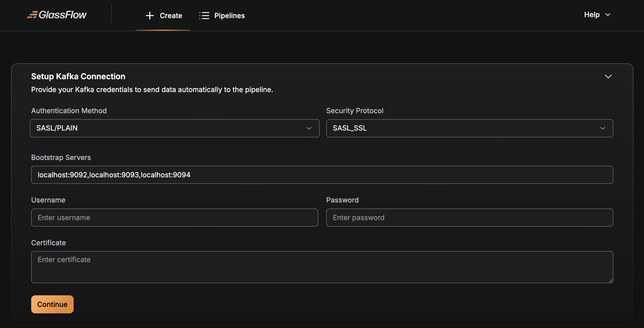Click the Certificate textarea resize handle

click(611, 281)
